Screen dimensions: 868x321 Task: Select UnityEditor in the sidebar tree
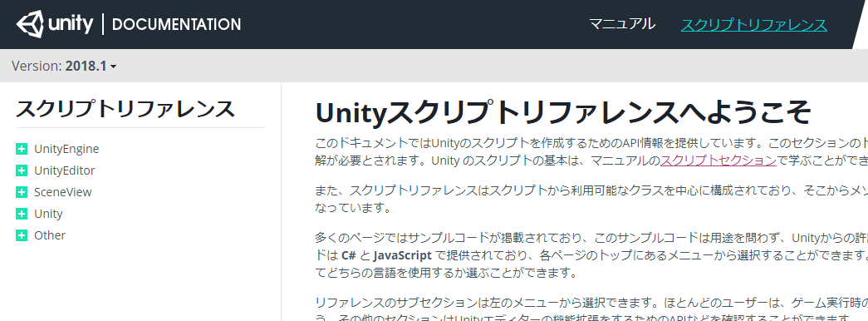coord(64,170)
